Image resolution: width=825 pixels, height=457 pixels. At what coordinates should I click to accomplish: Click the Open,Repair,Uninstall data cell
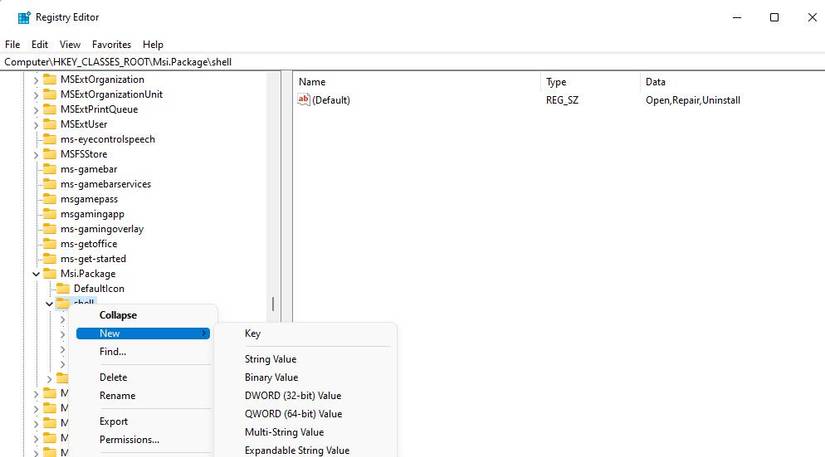pyautogui.click(x=693, y=100)
